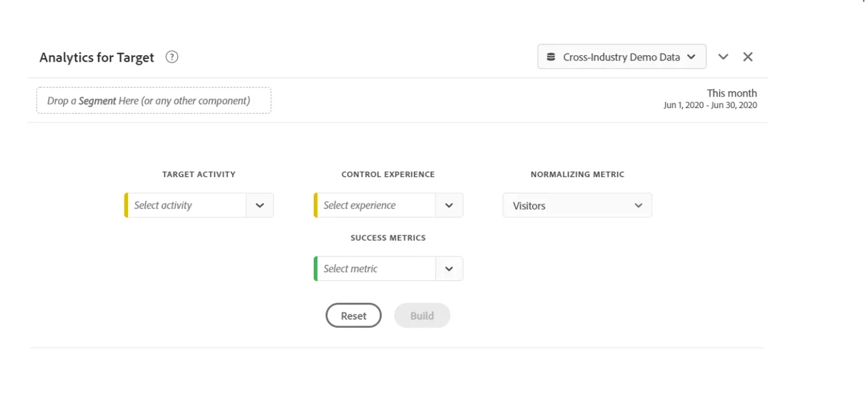
Task: Click the Reset button
Action: [353, 316]
